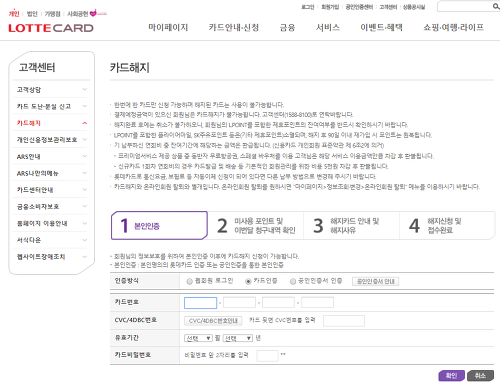500x390 pixels.
Task: Click ARS나만의메뉴 sidebar item
Action: [38, 173]
